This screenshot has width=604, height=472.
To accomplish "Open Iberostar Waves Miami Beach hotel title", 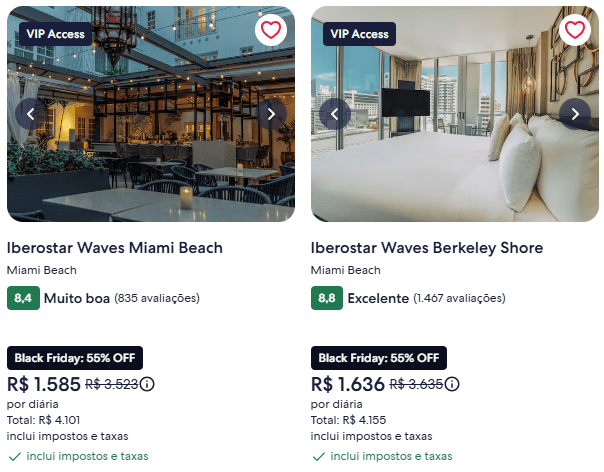I will [x=115, y=248].
